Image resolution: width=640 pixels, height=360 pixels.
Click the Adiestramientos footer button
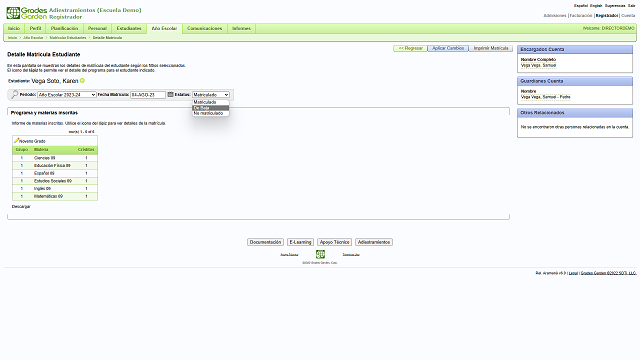pos(374,242)
